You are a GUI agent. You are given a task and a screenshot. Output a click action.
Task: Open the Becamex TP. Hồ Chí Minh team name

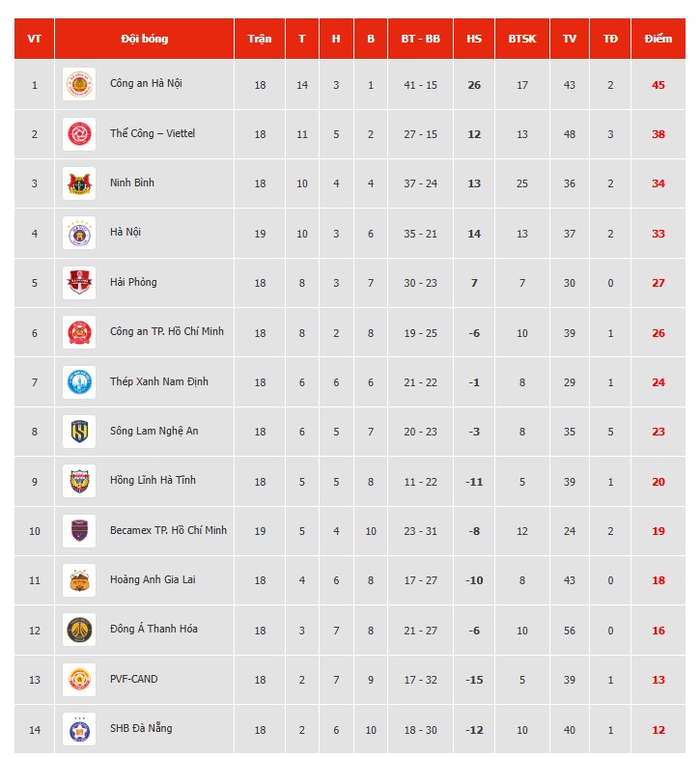[x=168, y=530]
